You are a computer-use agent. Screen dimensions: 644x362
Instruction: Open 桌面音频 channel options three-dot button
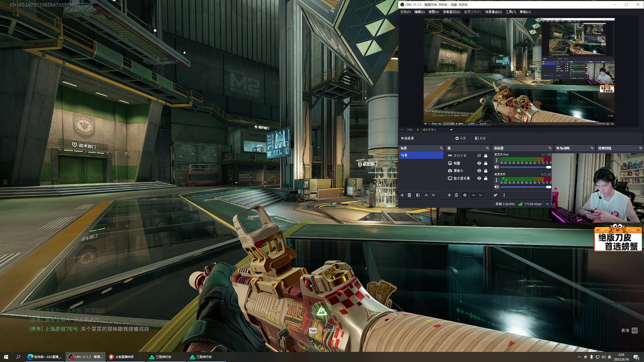(496, 180)
